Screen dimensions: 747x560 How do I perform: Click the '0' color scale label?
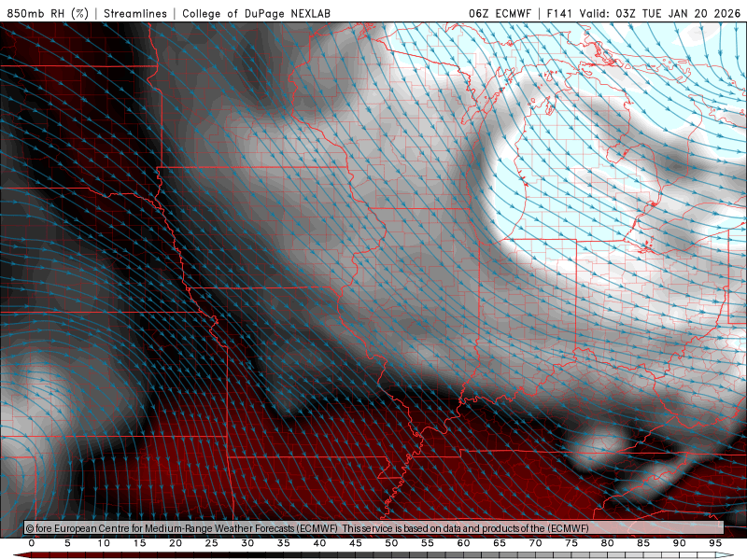point(32,543)
